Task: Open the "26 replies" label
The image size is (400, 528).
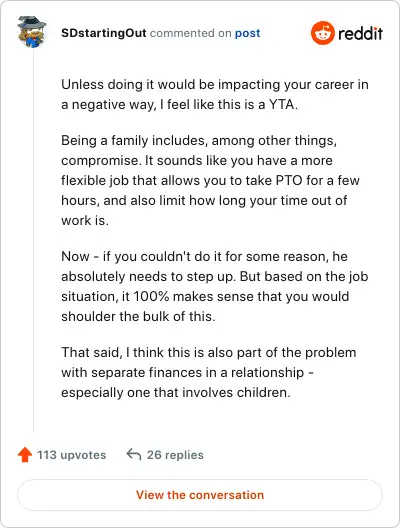Action: (x=175, y=455)
